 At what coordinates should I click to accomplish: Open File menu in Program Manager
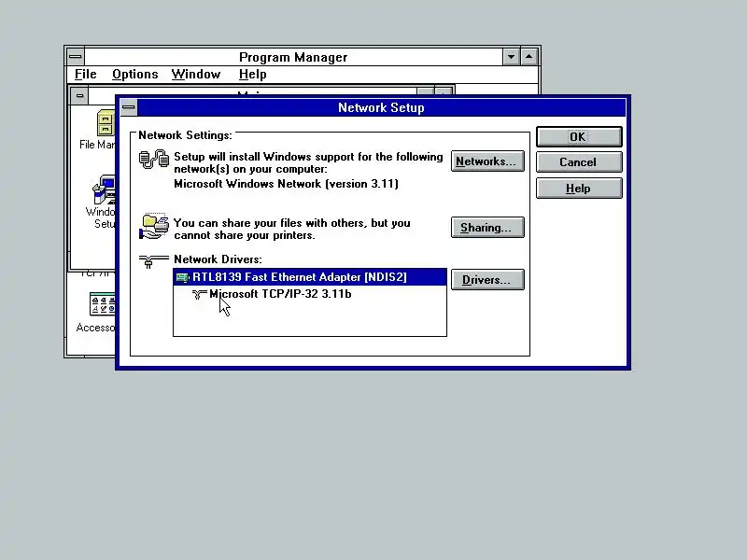86,75
